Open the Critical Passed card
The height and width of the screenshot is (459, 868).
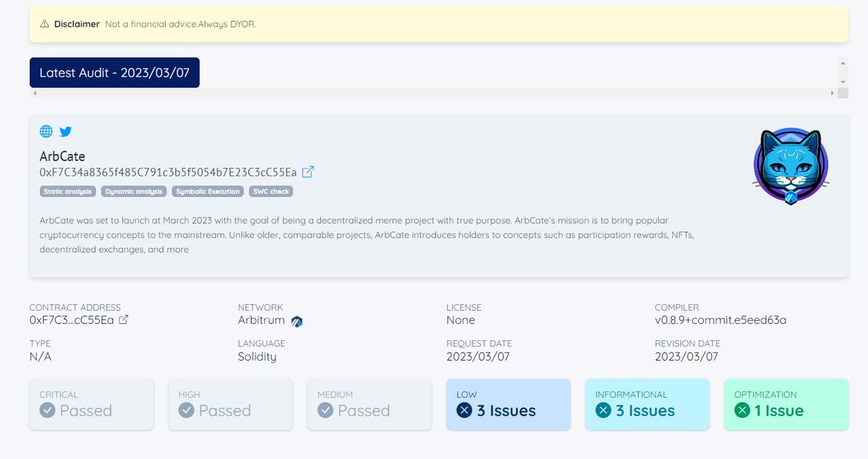click(92, 404)
